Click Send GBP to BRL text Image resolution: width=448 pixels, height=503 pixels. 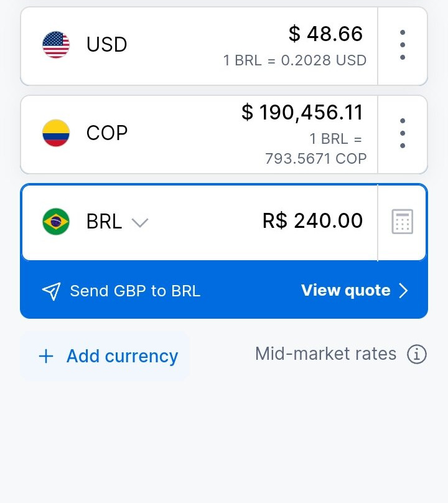(x=135, y=291)
